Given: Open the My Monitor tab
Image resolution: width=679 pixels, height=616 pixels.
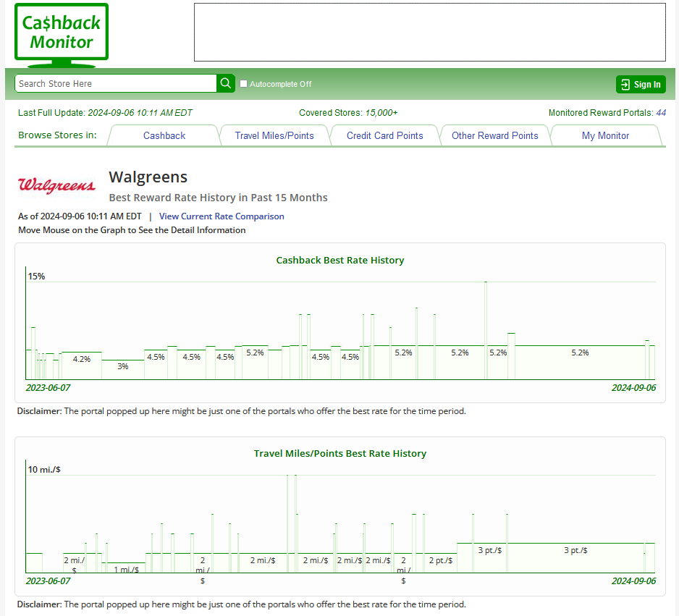Looking at the screenshot, I should (605, 135).
